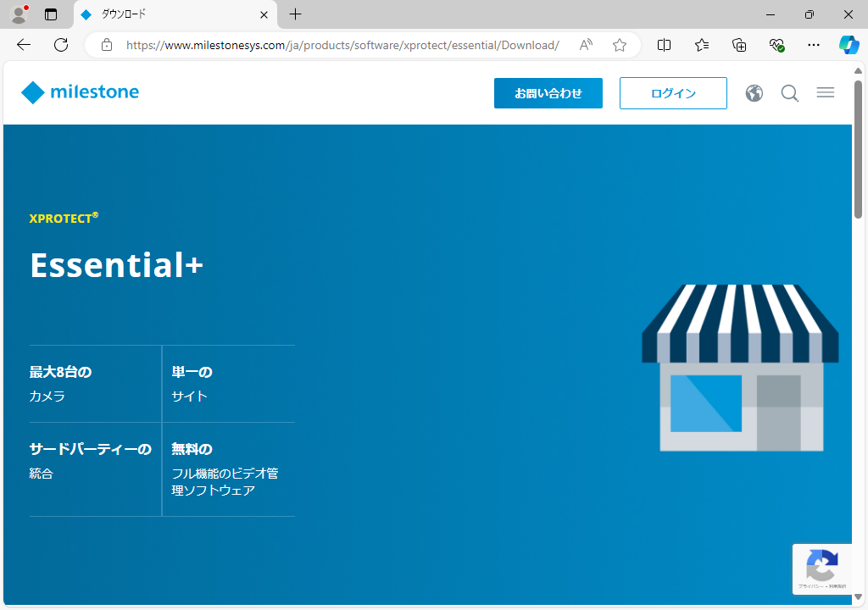The height and width of the screenshot is (610, 868).
Task: Click the reCAPTCHA badge
Action: 822,569
